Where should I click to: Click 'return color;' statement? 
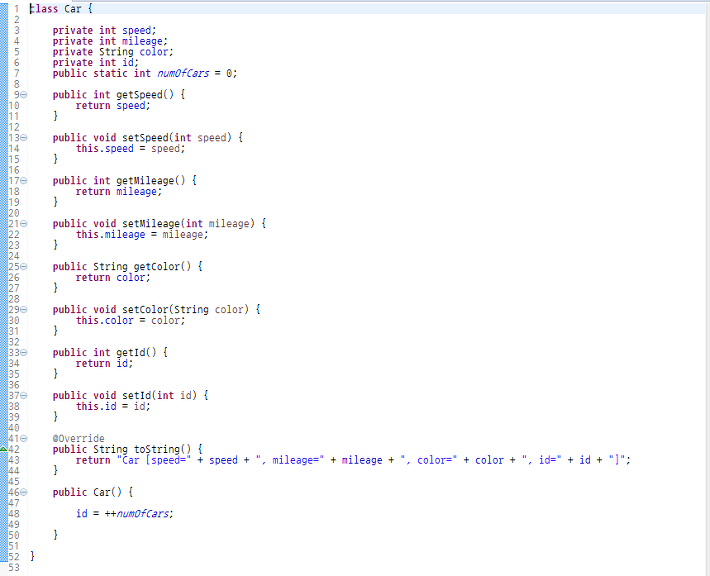pos(113,278)
